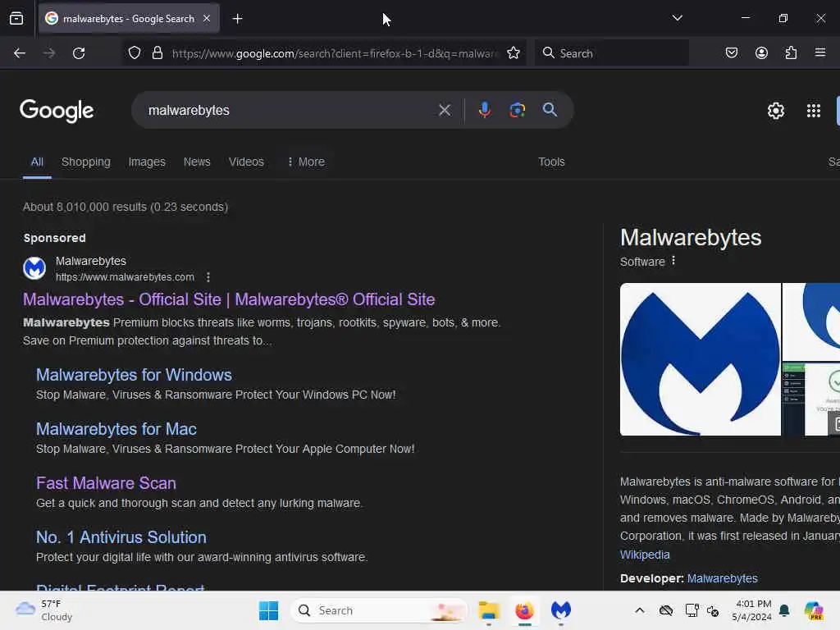Open Malwarebytes for Mac link
The width and height of the screenshot is (840, 630).
coord(116,429)
